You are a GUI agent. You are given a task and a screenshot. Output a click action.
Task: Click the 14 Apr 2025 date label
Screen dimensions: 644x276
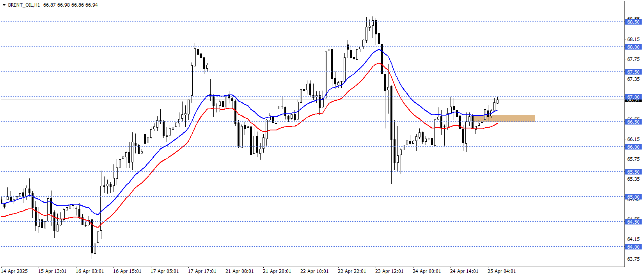point(14,271)
